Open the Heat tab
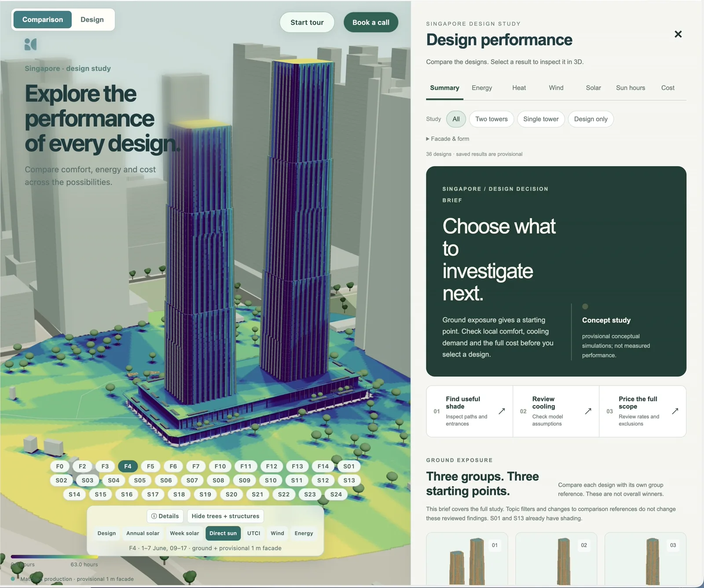This screenshot has width=704, height=588. (519, 88)
